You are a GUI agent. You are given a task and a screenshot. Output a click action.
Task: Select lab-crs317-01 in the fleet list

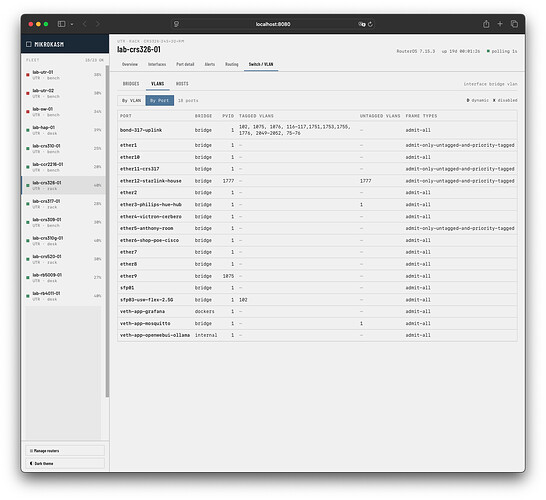point(63,204)
